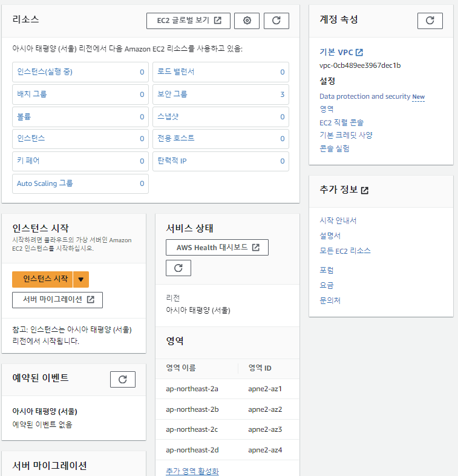Click the 영역 settings link

(x=326, y=109)
